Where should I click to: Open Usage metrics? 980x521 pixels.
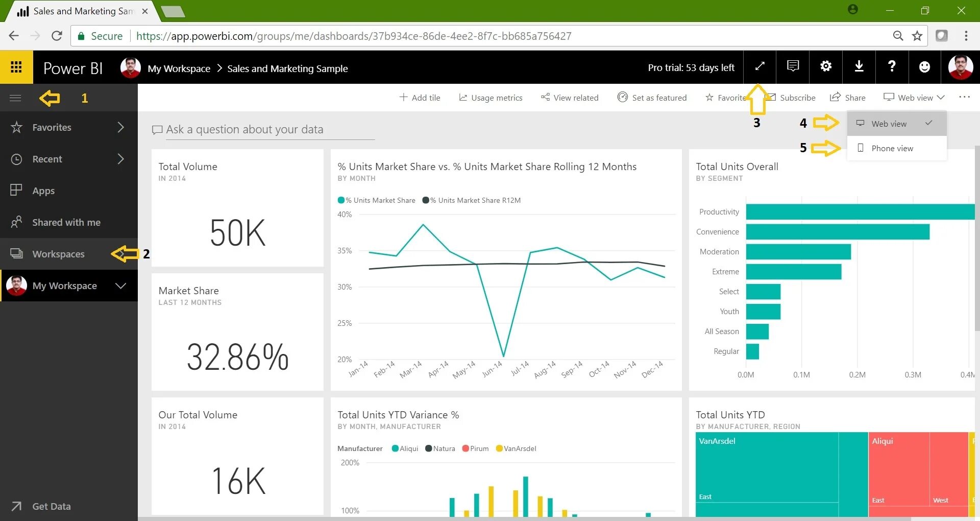(x=491, y=98)
